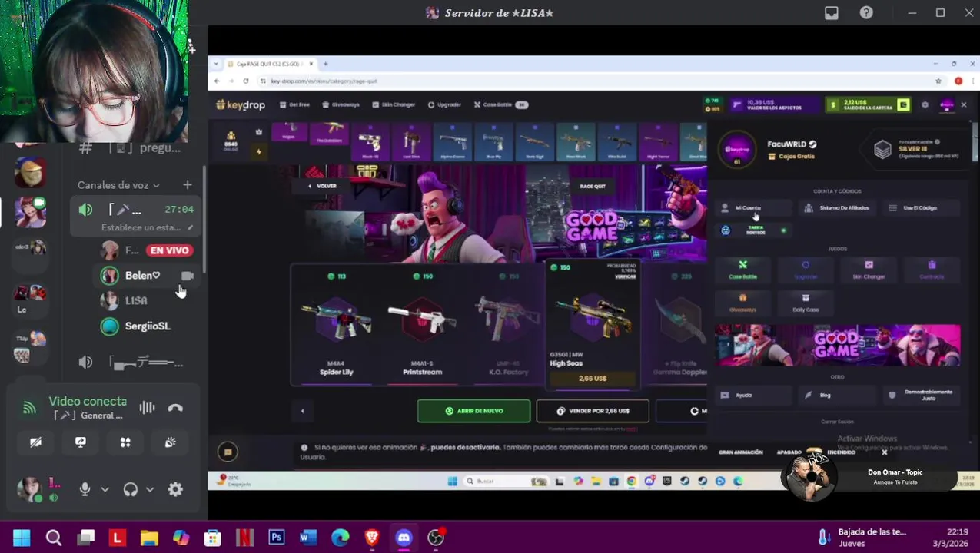Click the Ayuda help option
This screenshot has width=980, height=553.
(755, 396)
